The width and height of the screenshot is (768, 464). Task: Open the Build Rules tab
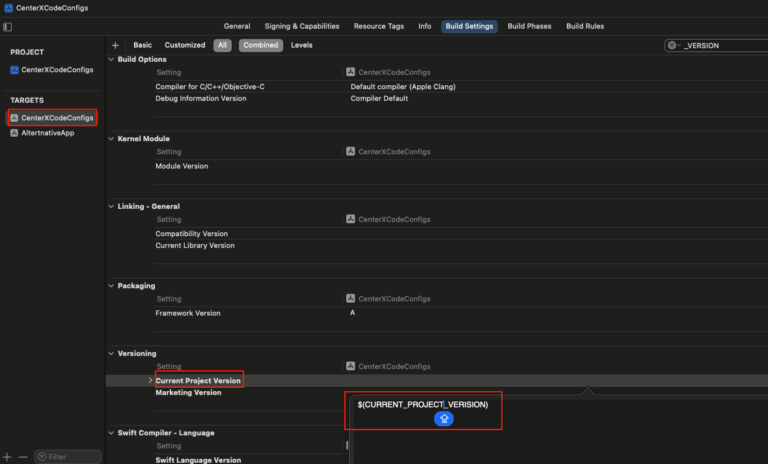(x=585, y=26)
